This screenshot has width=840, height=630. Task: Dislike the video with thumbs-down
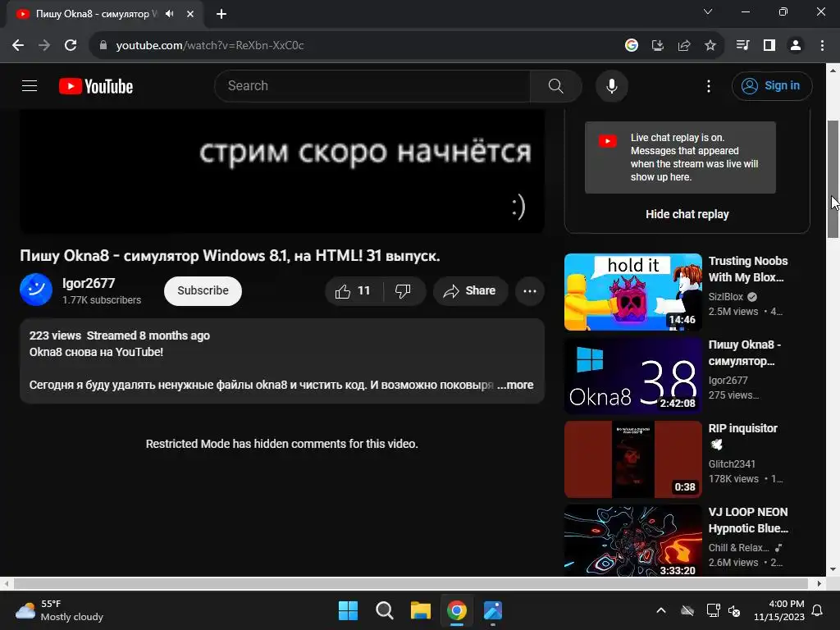tap(404, 291)
